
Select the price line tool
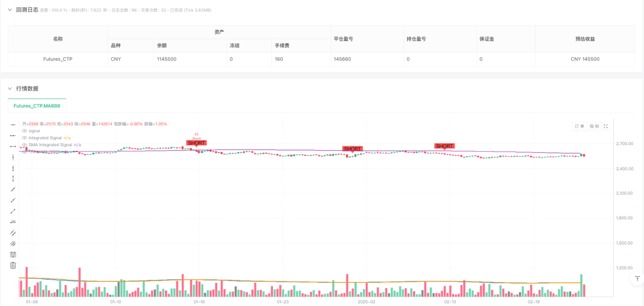[13, 222]
